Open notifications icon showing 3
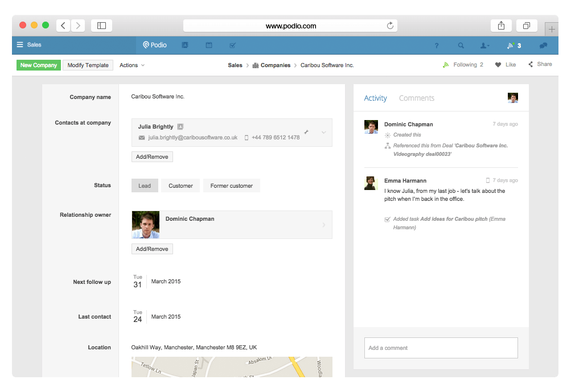This screenshot has height=392, width=571. point(514,46)
